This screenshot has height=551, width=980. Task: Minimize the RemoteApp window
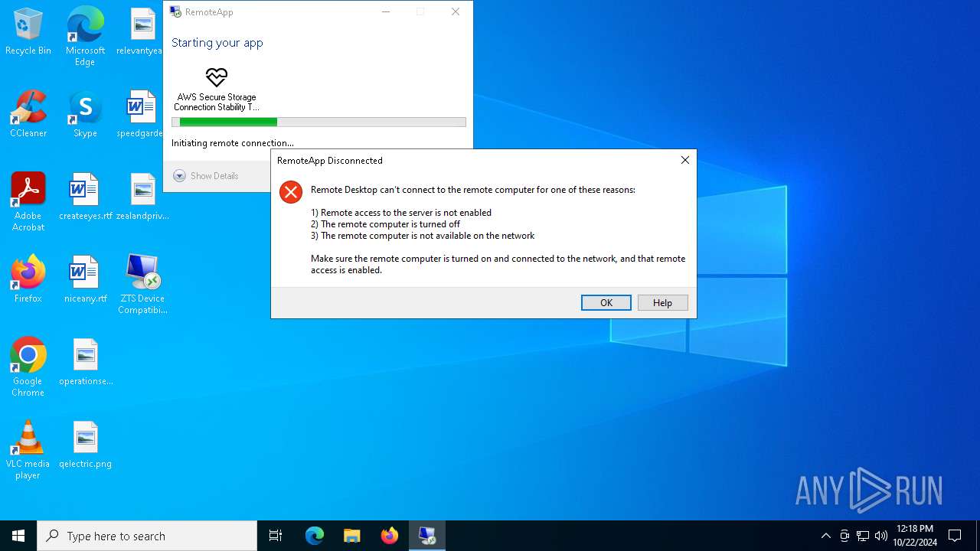coord(386,11)
